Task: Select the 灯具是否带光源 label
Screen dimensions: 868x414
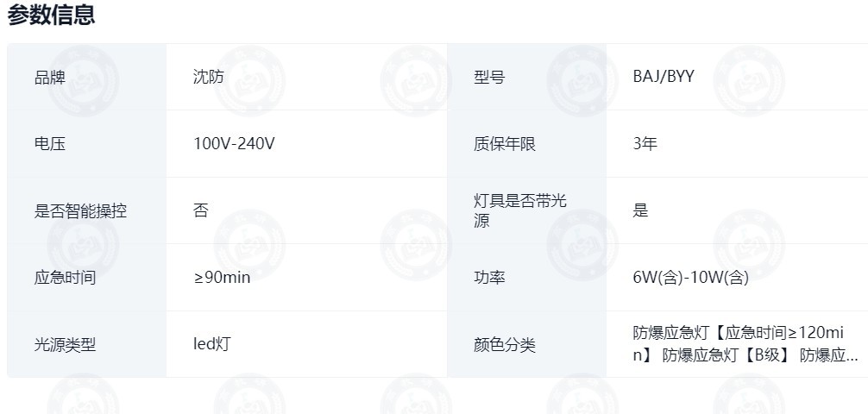Action: click(x=520, y=210)
